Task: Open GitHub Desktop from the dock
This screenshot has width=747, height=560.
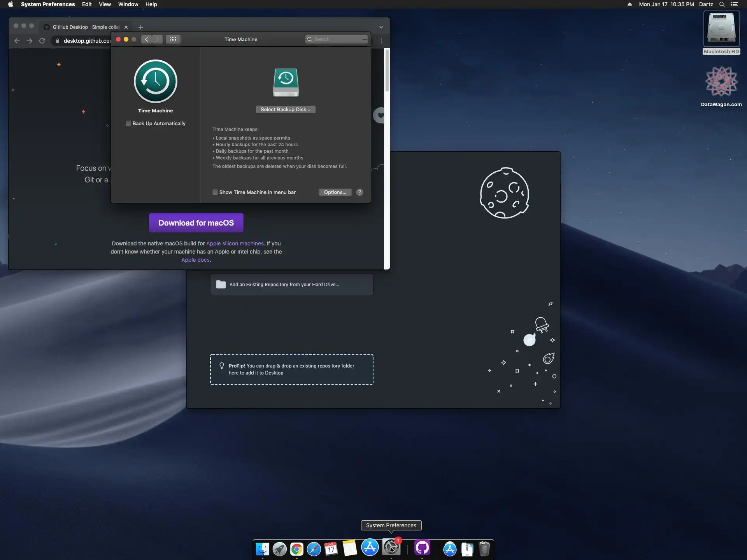Action: [422, 548]
